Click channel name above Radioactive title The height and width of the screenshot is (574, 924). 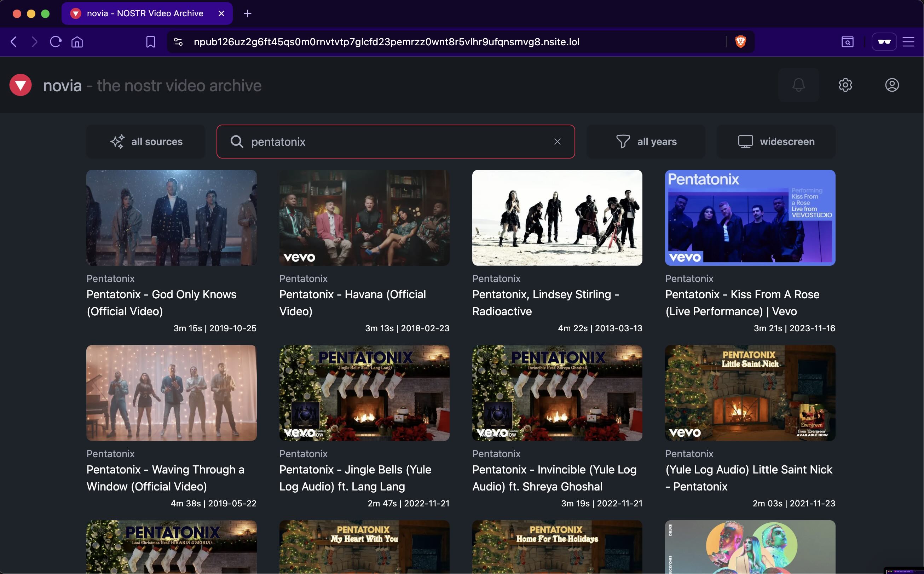tap(496, 279)
